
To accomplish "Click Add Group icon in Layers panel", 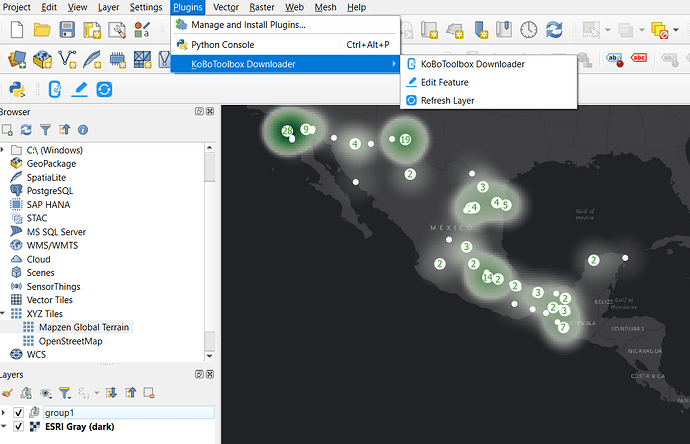I will click(x=26, y=393).
